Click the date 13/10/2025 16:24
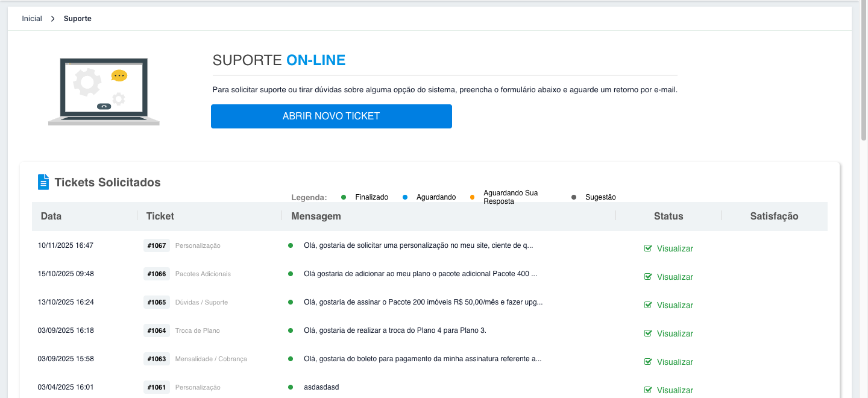Screen dimensions: 868x398 pyautogui.click(x=66, y=302)
